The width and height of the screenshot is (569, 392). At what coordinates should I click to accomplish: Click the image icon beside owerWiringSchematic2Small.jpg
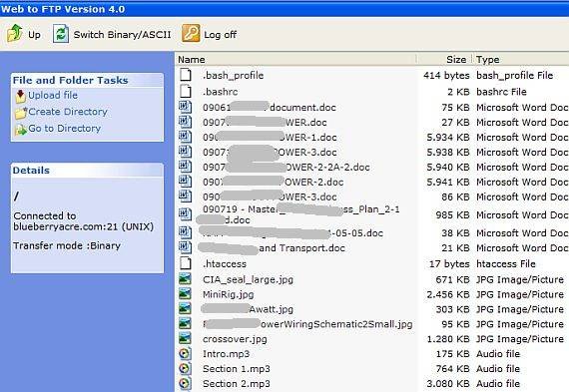[185, 323]
